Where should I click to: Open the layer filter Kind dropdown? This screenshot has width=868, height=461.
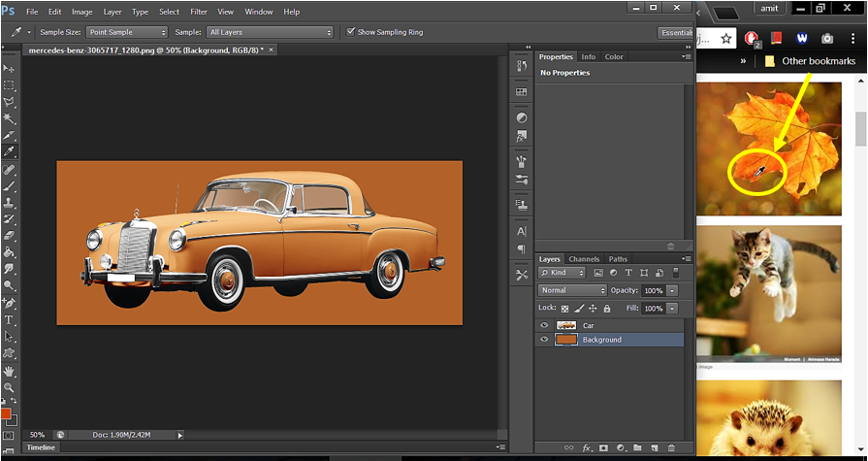(x=562, y=273)
